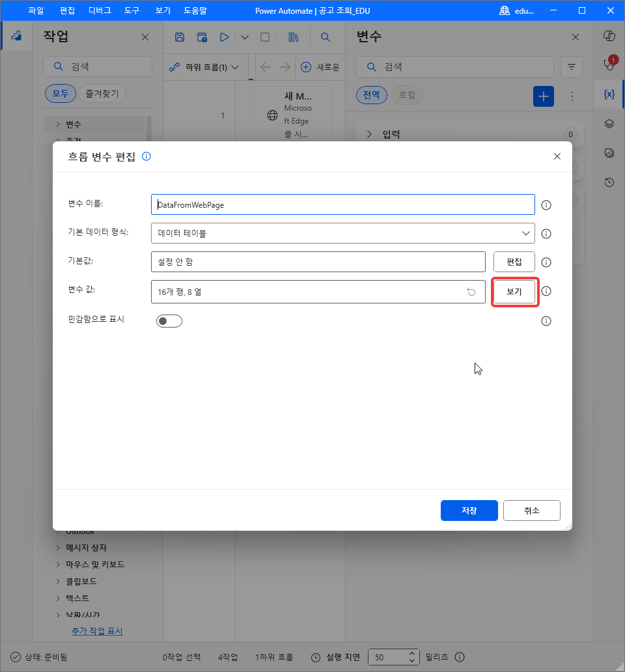Open the 기본 데이터 형식 dropdown

coord(342,233)
